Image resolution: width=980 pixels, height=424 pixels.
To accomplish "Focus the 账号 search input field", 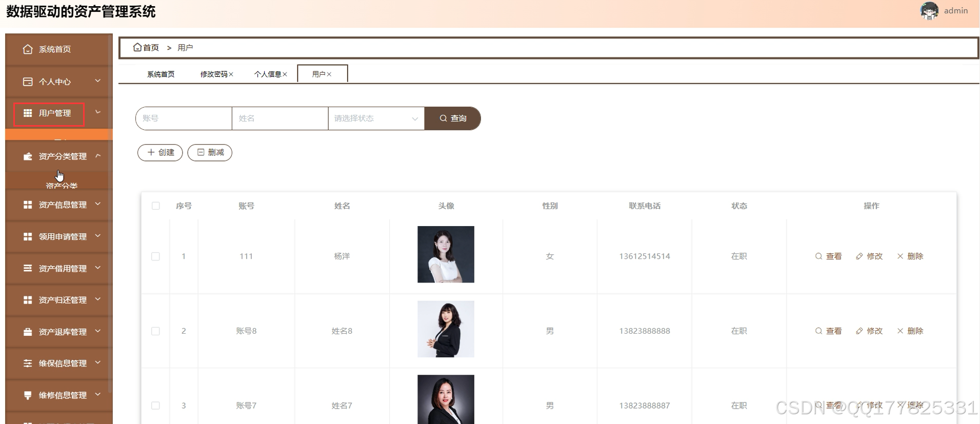I will [x=184, y=118].
